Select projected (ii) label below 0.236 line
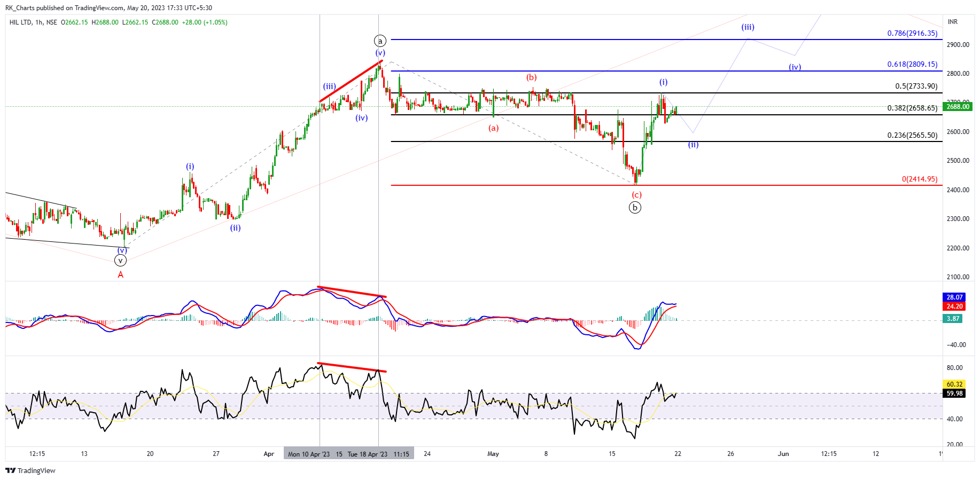This screenshot has height=480, width=980. pos(693,145)
